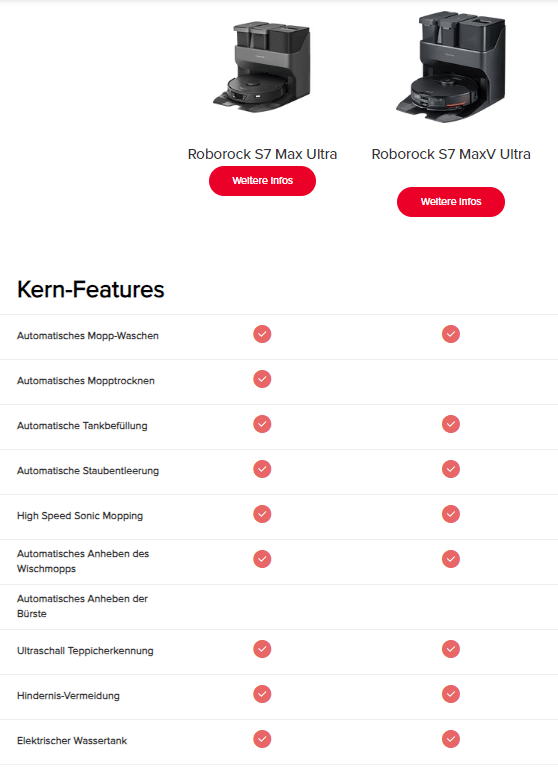The width and height of the screenshot is (558, 767).
Task: Click S7 MaxV Ultra checkmark for Automatisches Mopp-Waschen
Action: (450, 334)
